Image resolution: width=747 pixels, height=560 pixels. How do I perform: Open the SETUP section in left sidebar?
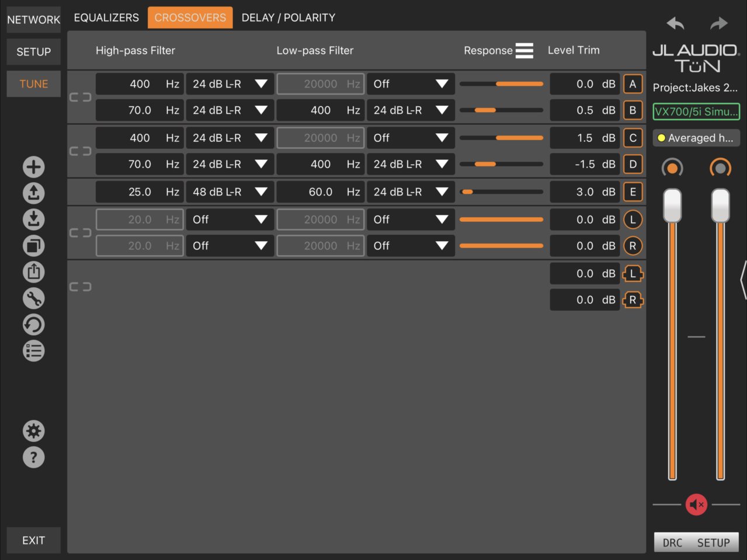point(33,52)
